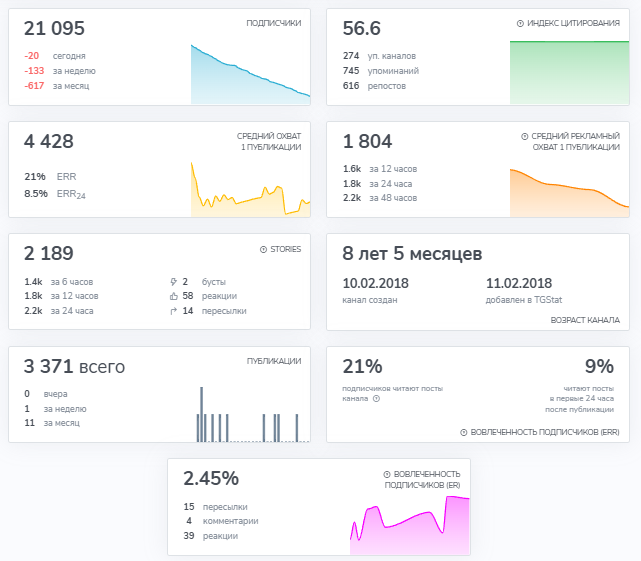Click the forward arrow icon for пересылки in Stories
The height and width of the screenshot is (561, 641).
(x=174, y=311)
